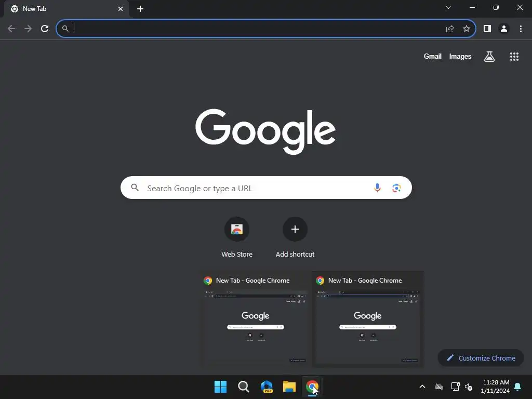
Task: Select the right New Tab window preview
Action: 368,318
